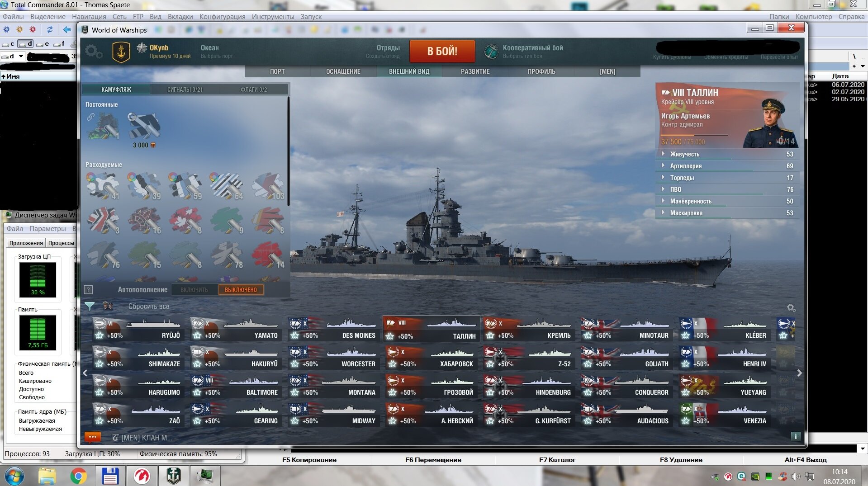This screenshot has width=868, height=486.
Task: Open the ship filter funnel icon
Action: click(x=90, y=306)
